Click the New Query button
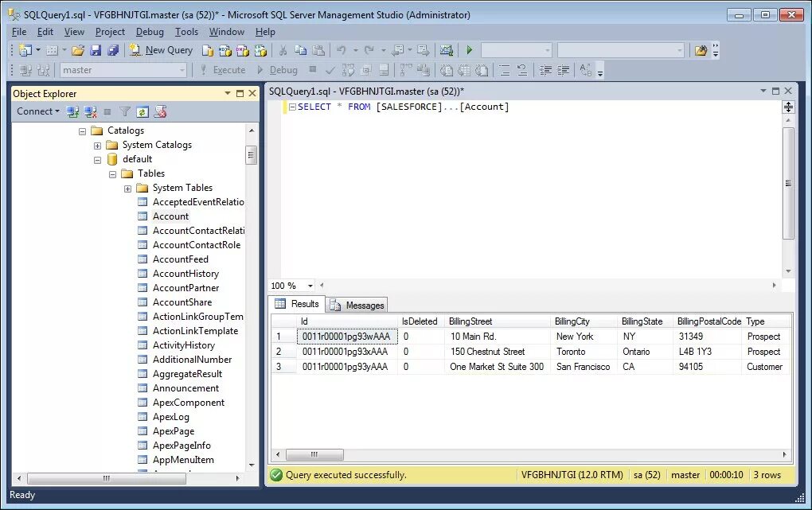Viewport: 812px width, 510px height. tap(162, 50)
